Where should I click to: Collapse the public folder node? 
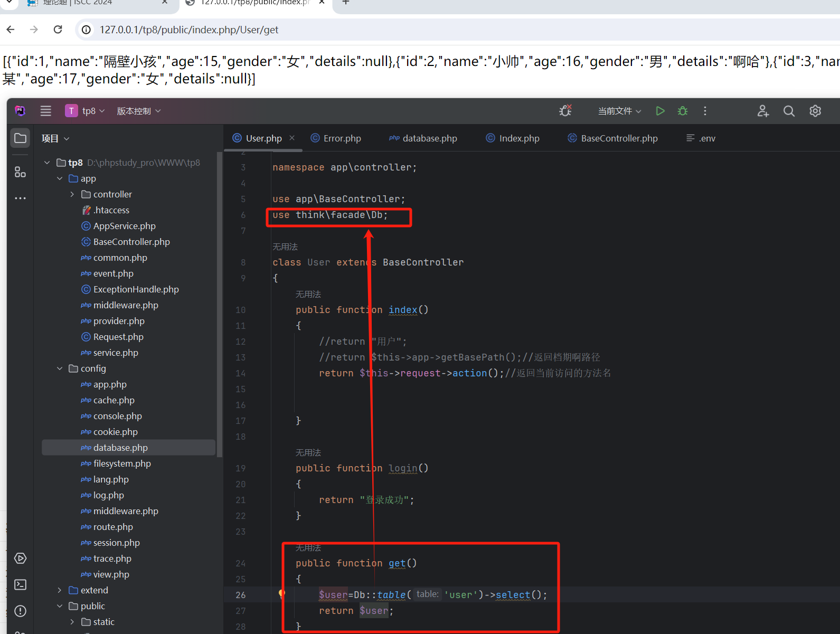[60, 606]
